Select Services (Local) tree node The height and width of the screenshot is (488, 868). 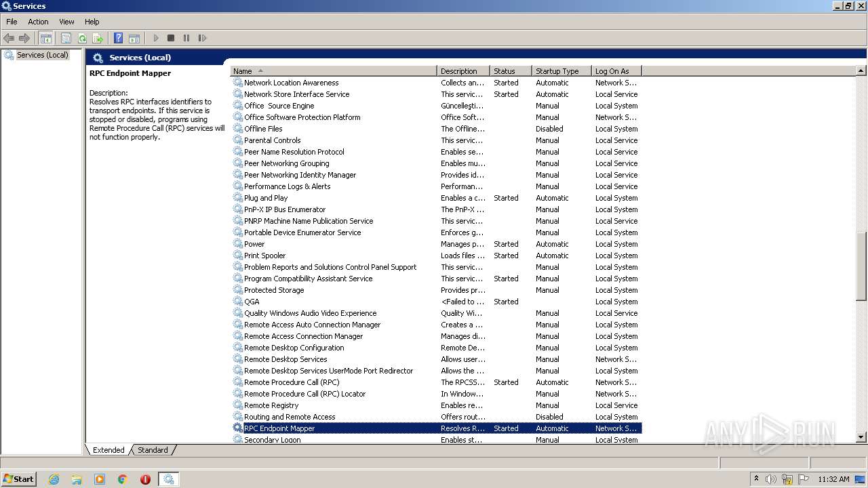[42, 55]
